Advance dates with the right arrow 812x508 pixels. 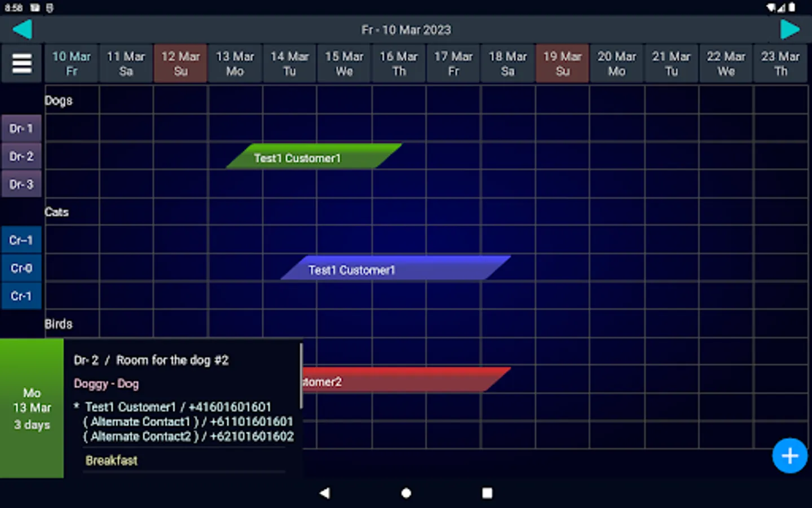point(789,29)
